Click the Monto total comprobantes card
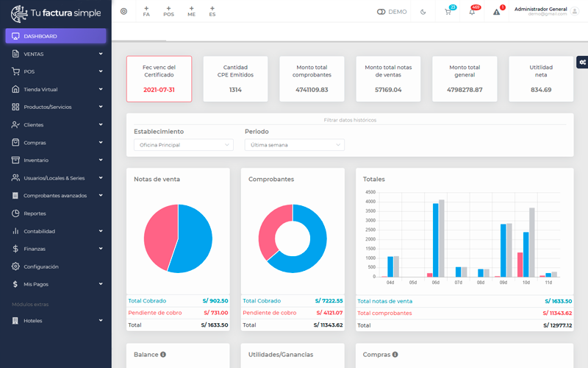 pyautogui.click(x=312, y=79)
